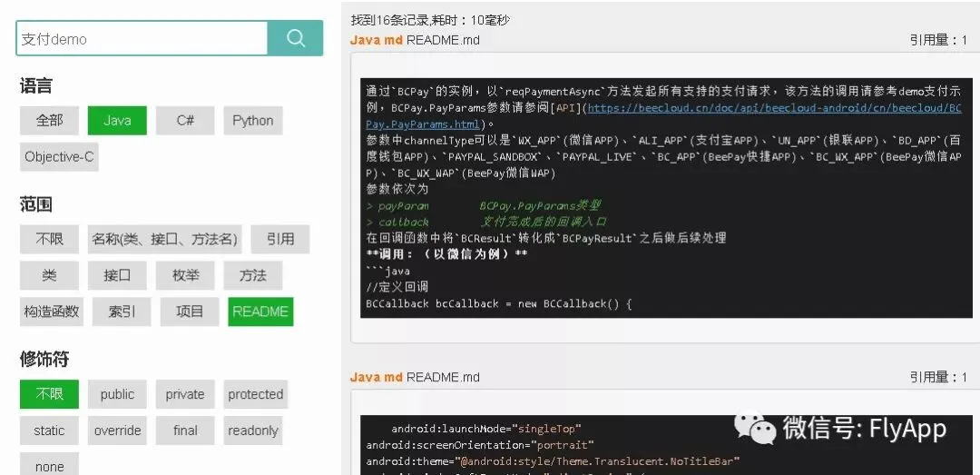980x475 pixels.
Task: Select the 类 scope filter
Action: coord(49,275)
